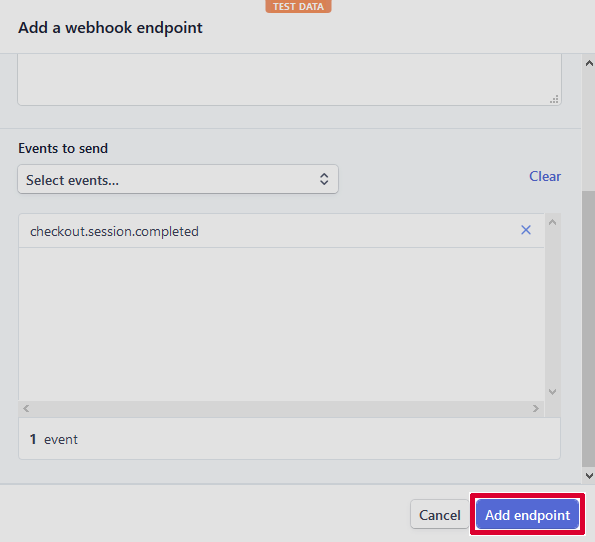
Task: Click the up-down chevron in Select events
Action: tap(324, 179)
